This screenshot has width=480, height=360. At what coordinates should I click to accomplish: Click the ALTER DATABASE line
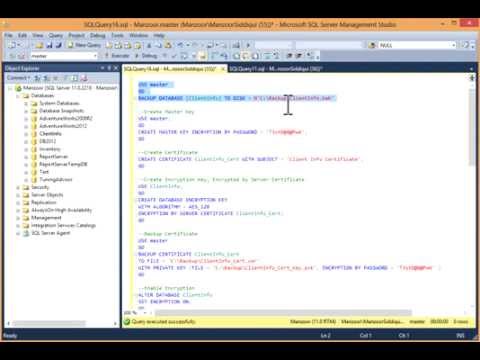pyautogui.click(x=175, y=295)
